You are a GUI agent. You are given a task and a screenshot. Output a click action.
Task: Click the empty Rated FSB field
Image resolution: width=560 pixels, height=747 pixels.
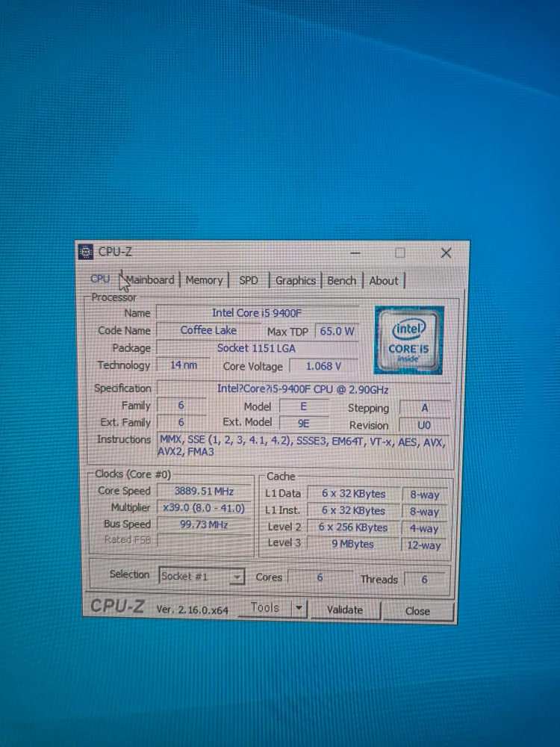pos(204,540)
